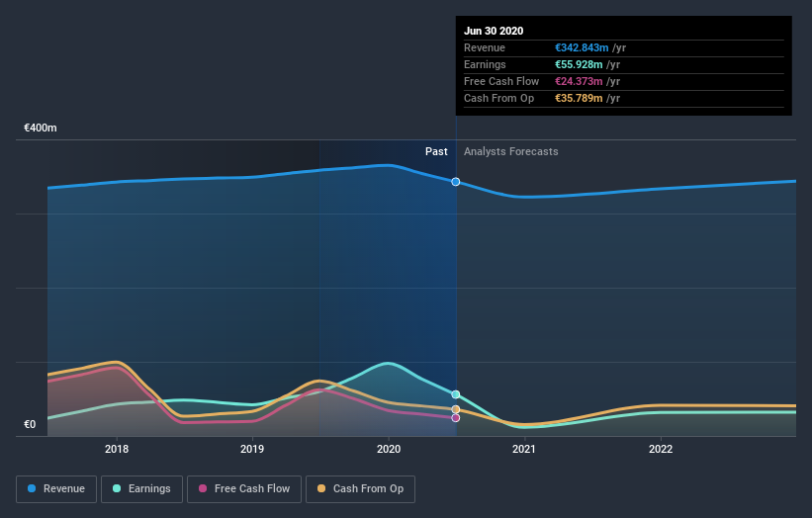Click the Earnings row label in tooltip
812x518 pixels.
pos(485,64)
